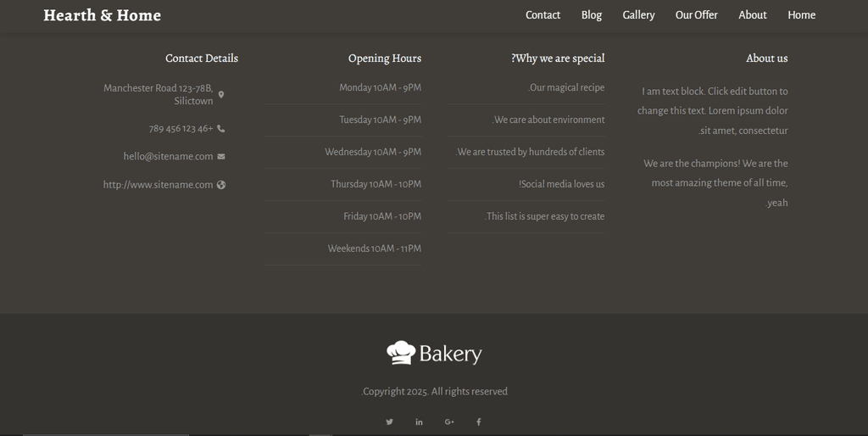Navigate to the About page
This screenshot has height=436, width=868.
click(752, 15)
